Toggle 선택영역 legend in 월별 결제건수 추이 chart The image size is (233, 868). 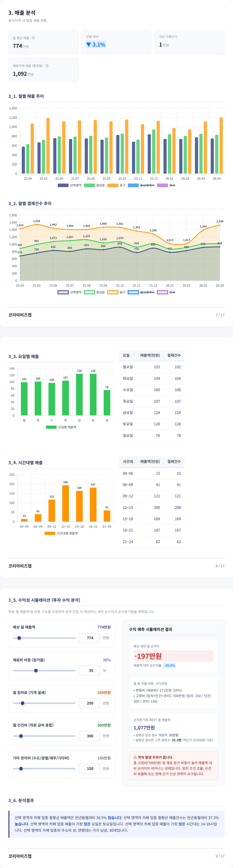click(70, 292)
